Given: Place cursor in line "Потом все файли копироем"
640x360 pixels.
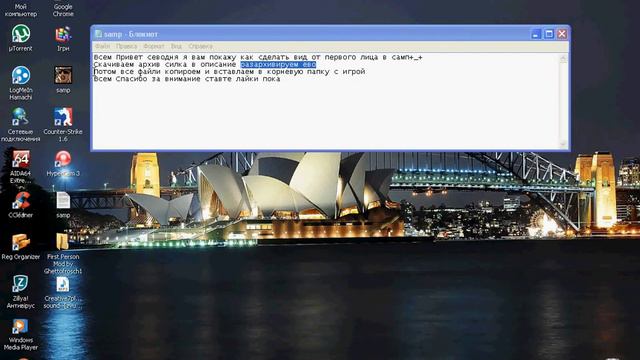Looking at the screenshot, I should [229, 72].
